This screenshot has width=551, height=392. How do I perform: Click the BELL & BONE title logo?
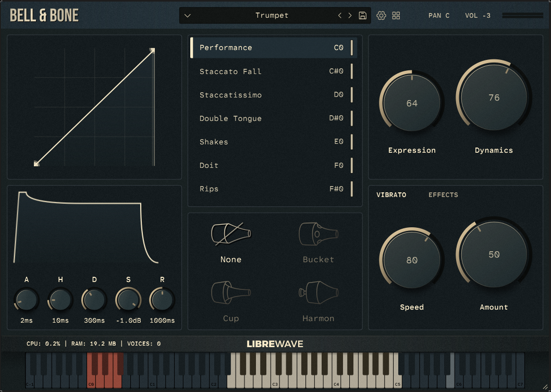point(44,16)
